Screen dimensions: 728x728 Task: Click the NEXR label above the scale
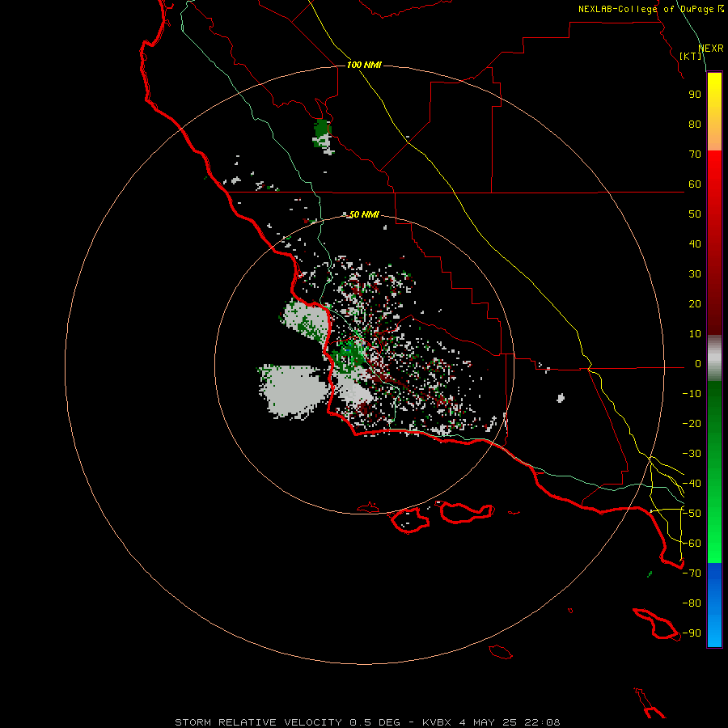coord(711,49)
